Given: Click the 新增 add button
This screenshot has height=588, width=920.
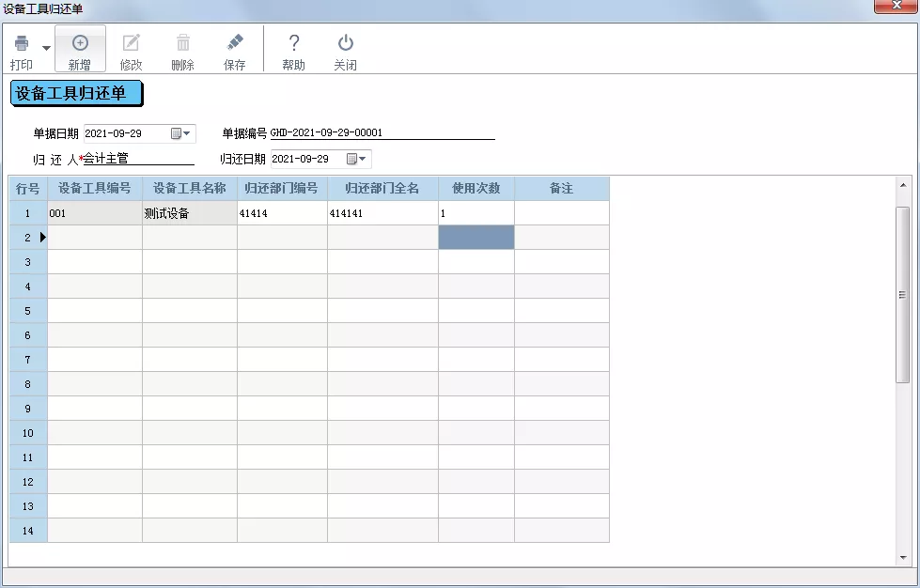Looking at the screenshot, I should pos(80,49).
